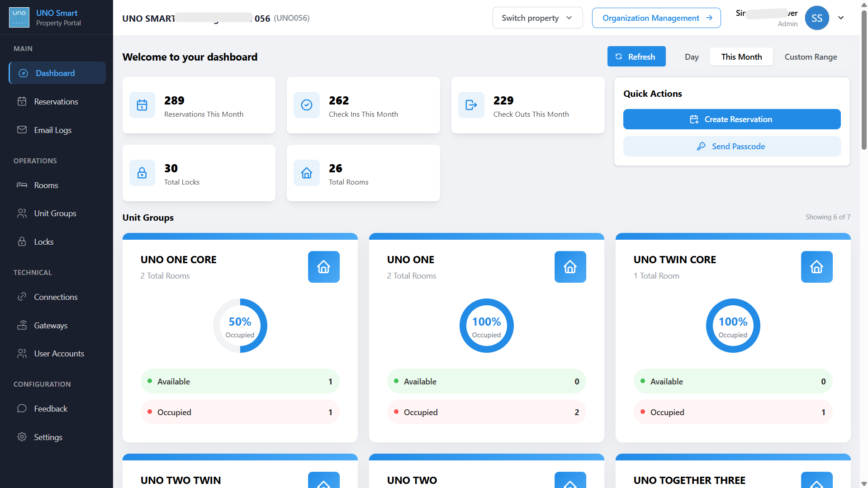Viewport: 868px width, 488px height.
Task: Click the Gateways router icon
Action: coord(22,325)
